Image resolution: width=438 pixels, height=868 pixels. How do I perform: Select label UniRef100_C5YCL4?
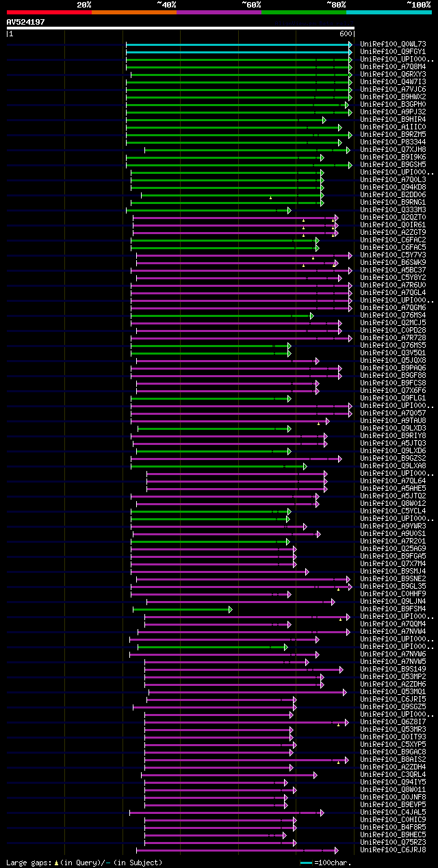[393, 511]
